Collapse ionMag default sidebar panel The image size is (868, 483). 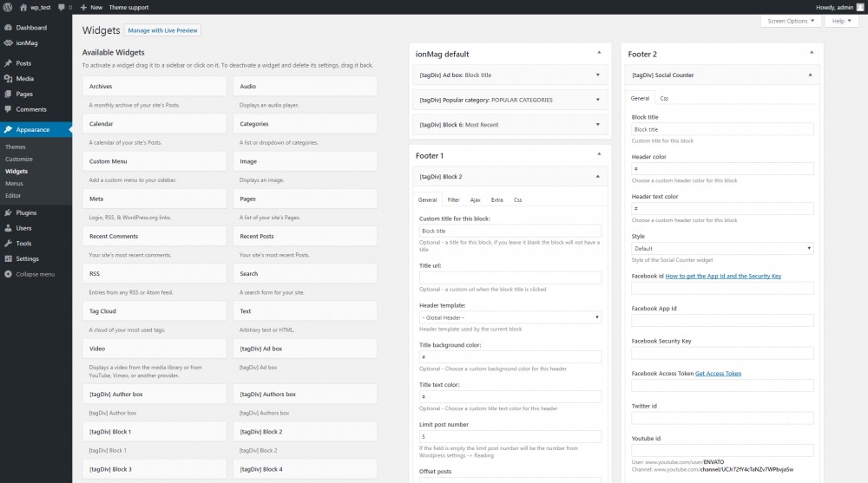coord(599,53)
